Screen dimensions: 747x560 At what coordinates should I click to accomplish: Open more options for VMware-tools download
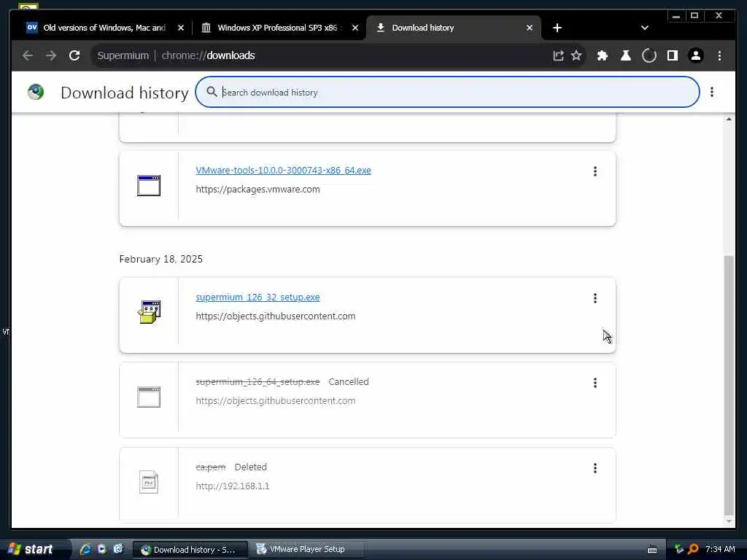coord(595,171)
